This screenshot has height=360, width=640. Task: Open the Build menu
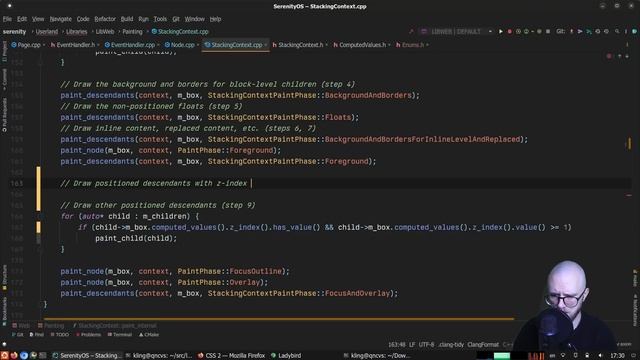[127, 19]
